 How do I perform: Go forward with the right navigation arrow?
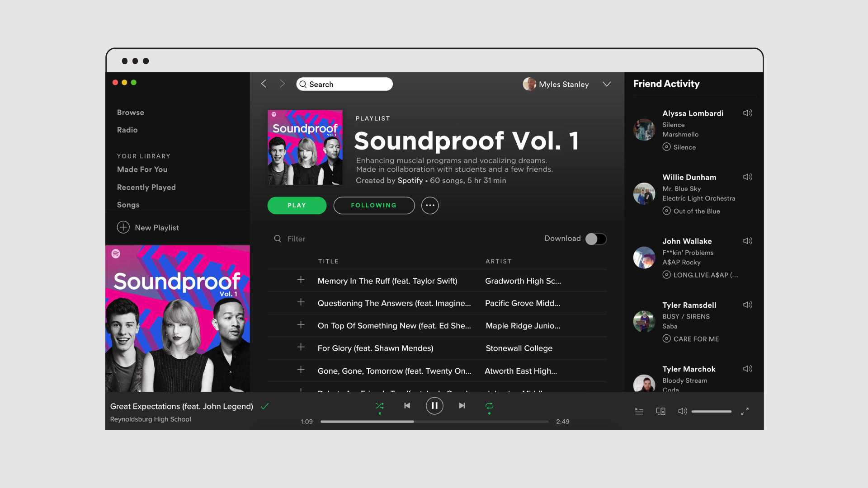pyautogui.click(x=283, y=84)
